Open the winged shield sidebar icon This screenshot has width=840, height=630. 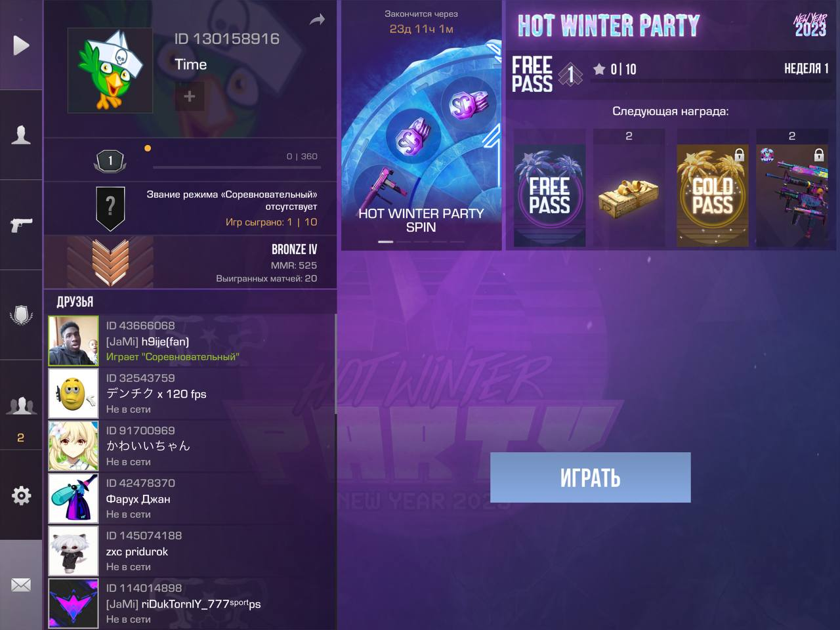(x=21, y=315)
